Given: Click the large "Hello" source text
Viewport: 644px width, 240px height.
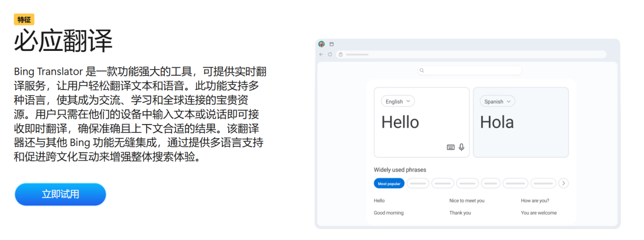Looking at the screenshot, I should click(400, 123).
